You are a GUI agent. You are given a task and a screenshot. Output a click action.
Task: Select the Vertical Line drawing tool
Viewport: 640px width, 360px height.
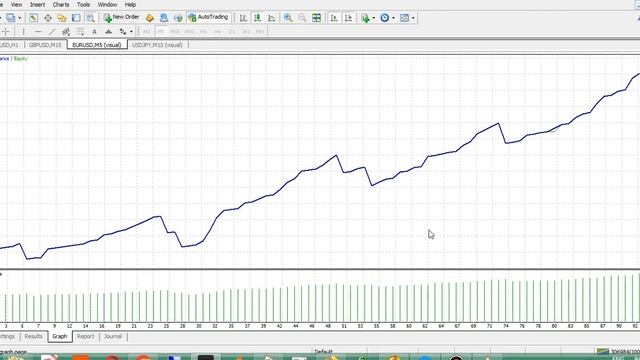click(x=24, y=31)
